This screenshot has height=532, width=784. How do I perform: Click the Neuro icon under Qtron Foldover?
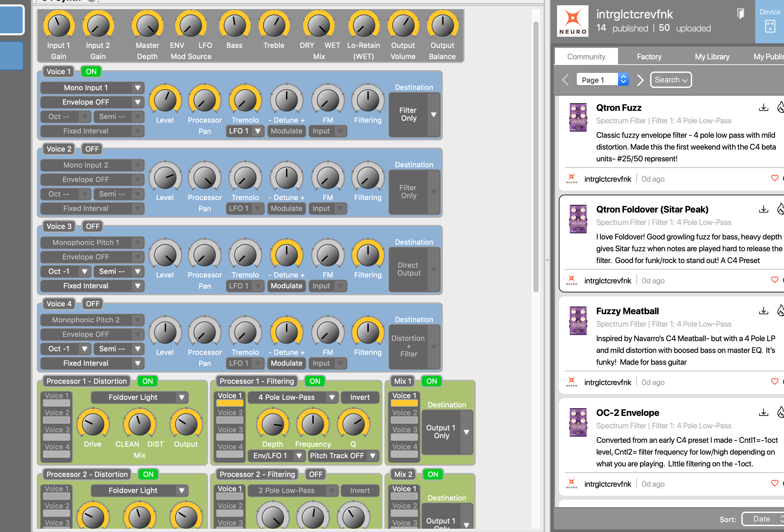(571, 280)
